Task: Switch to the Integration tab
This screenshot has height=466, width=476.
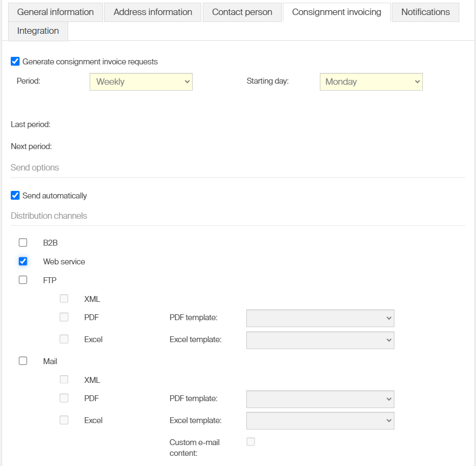Action: (x=38, y=31)
